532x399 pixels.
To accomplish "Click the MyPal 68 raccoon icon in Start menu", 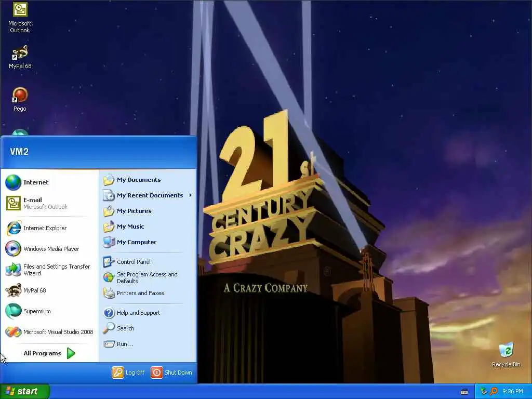I will pyautogui.click(x=13, y=290).
